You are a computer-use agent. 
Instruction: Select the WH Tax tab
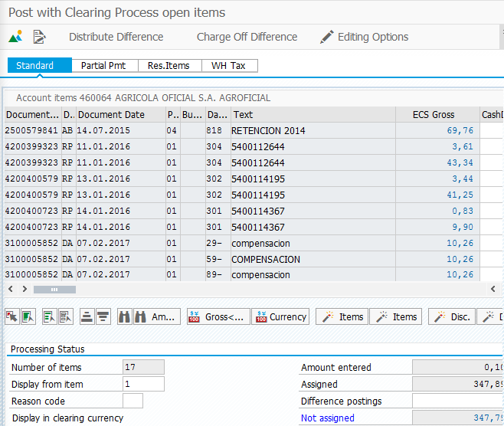click(x=228, y=66)
